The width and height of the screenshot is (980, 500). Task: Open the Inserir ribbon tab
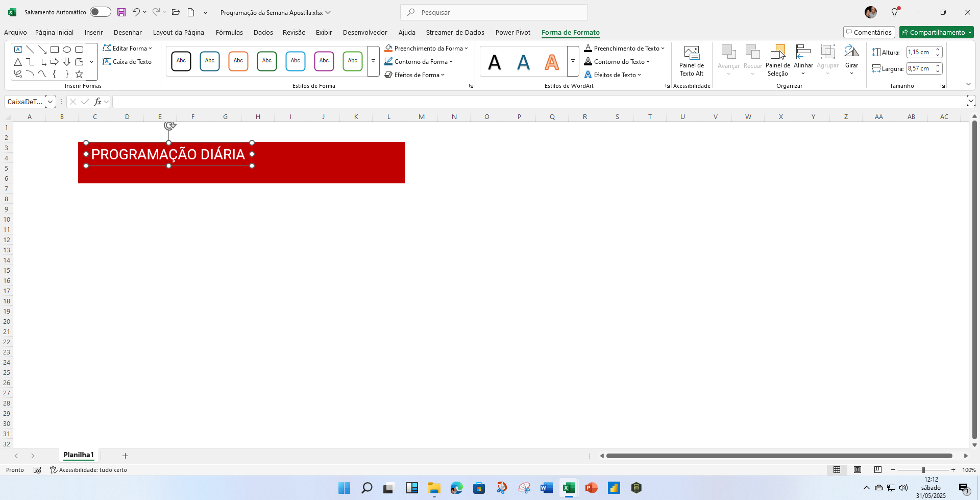(93, 32)
